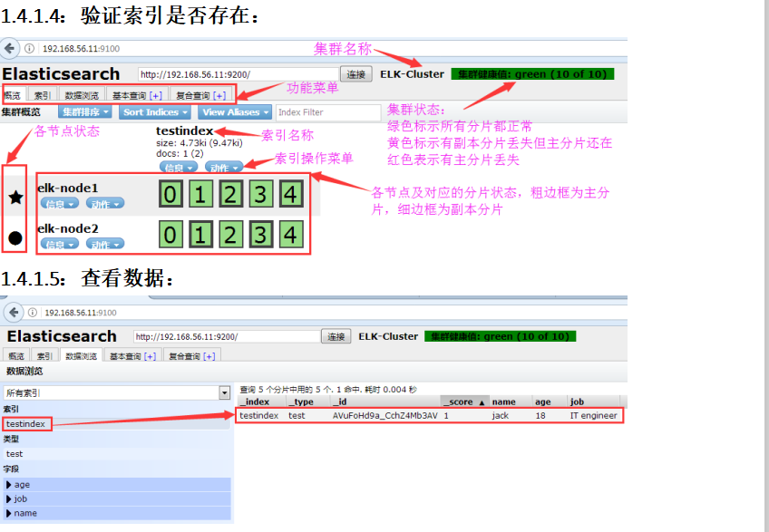The width and height of the screenshot is (769, 532).
Task: Open the View Aliases dropdown
Action: pos(235,112)
